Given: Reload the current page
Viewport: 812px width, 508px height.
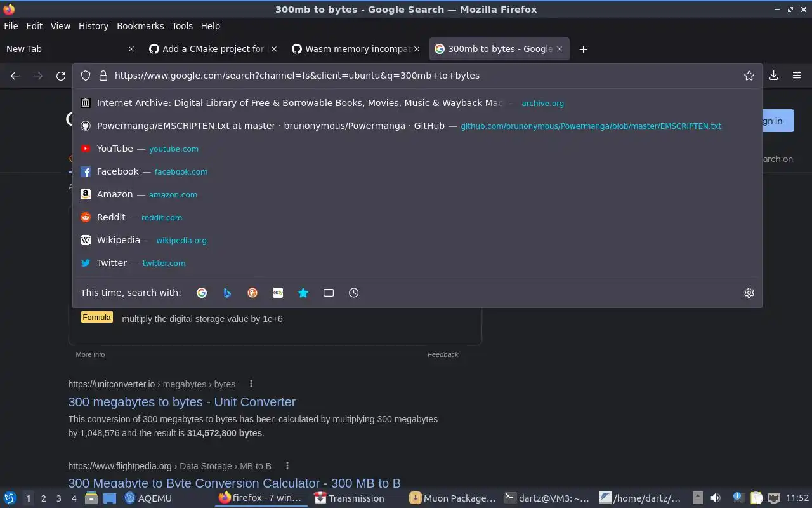Looking at the screenshot, I should coord(61,76).
